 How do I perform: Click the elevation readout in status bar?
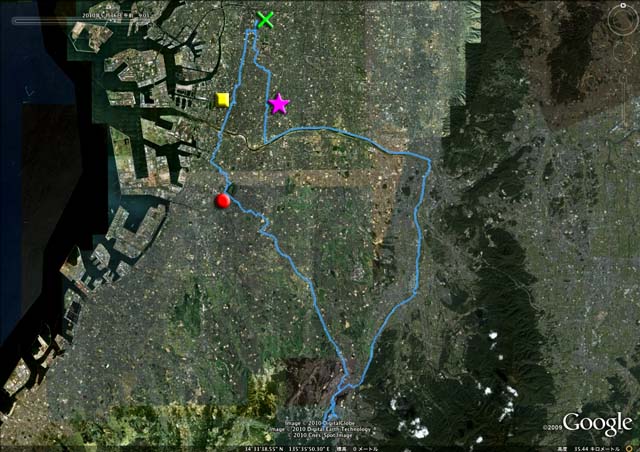click(357, 449)
